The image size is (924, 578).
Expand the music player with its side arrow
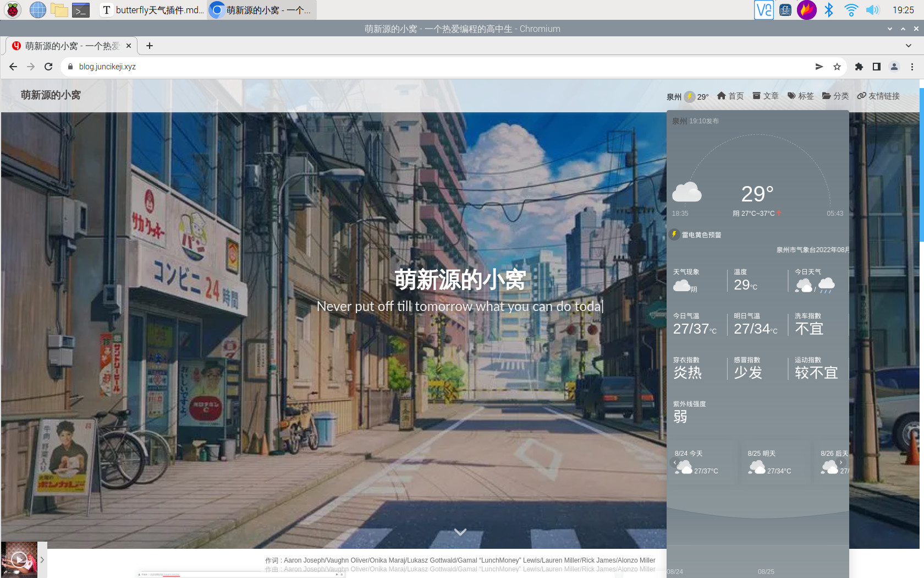42,560
